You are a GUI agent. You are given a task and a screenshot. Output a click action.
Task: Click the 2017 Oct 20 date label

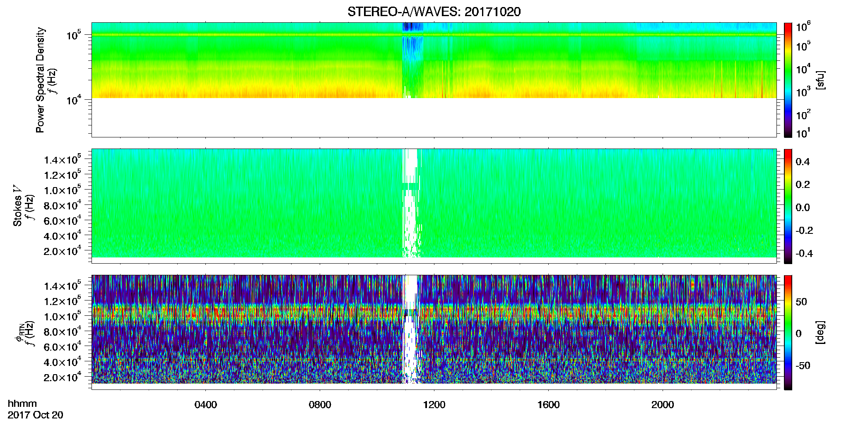pyautogui.click(x=35, y=415)
